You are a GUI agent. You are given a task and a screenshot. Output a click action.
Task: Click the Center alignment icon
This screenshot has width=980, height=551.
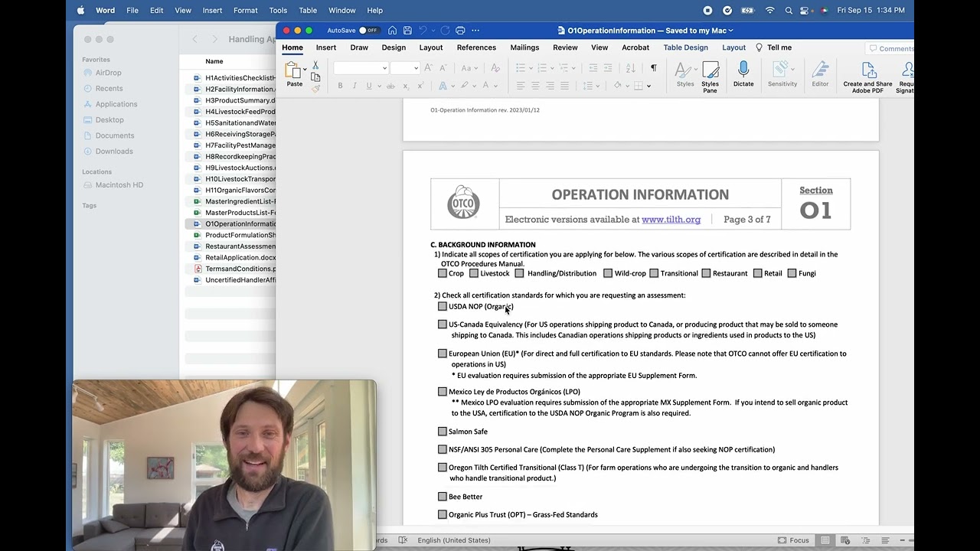(535, 86)
